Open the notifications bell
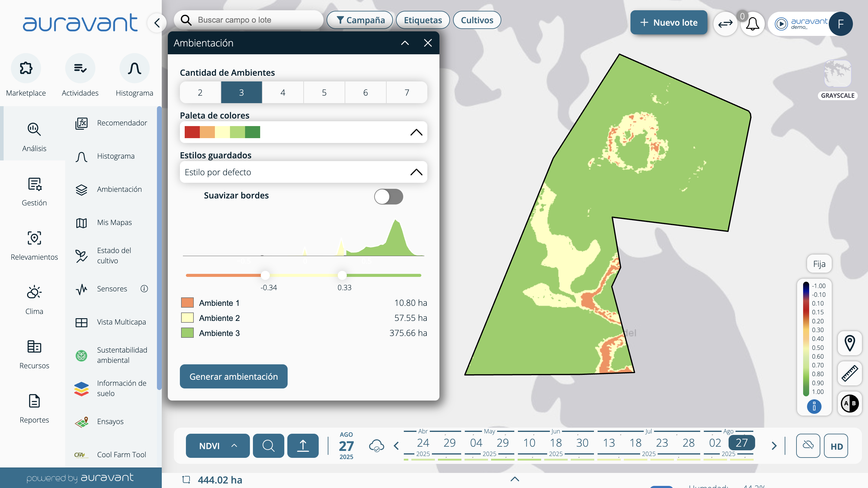Image resolution: width=868 pixels, height=488 pixels. (752, 24)
